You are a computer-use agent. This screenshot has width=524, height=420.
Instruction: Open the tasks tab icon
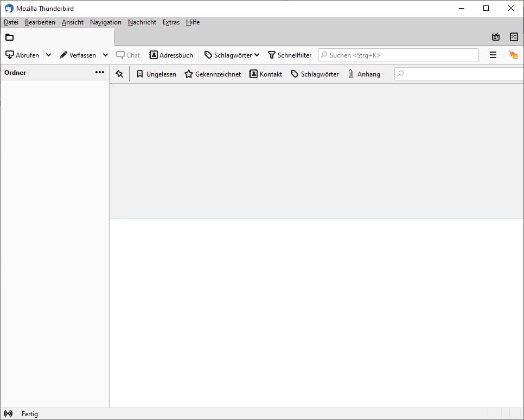pyautogui.click(x=514, y=37)
